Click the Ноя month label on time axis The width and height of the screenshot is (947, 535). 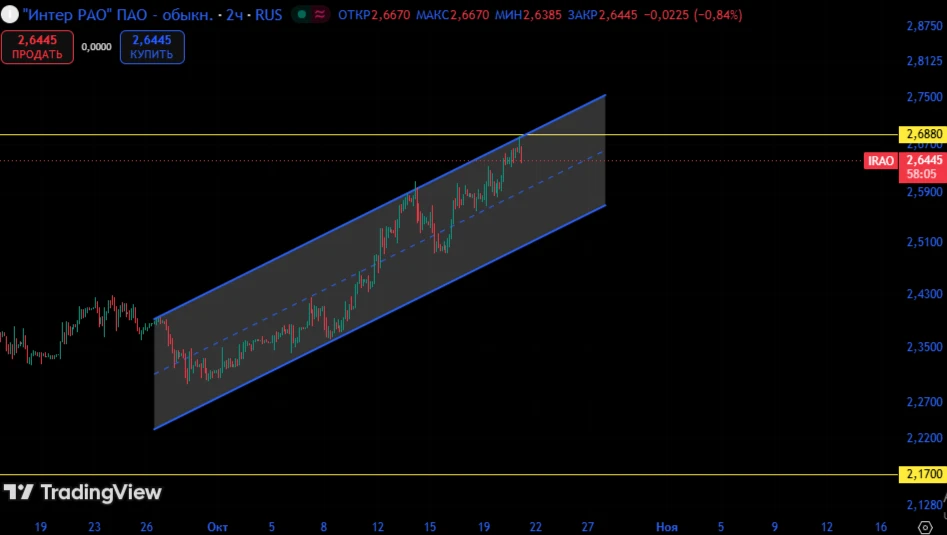point(667,527)
